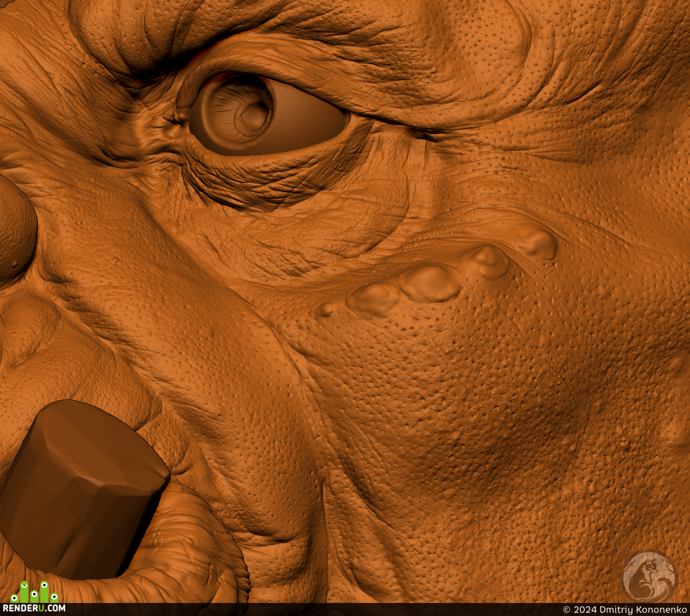Click the circular animal emblem watermark

tap(650, 576)
